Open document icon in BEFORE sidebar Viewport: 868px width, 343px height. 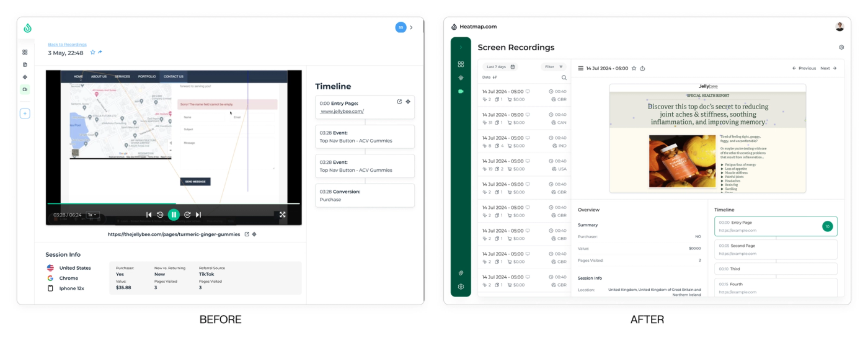tap(25, 65)
